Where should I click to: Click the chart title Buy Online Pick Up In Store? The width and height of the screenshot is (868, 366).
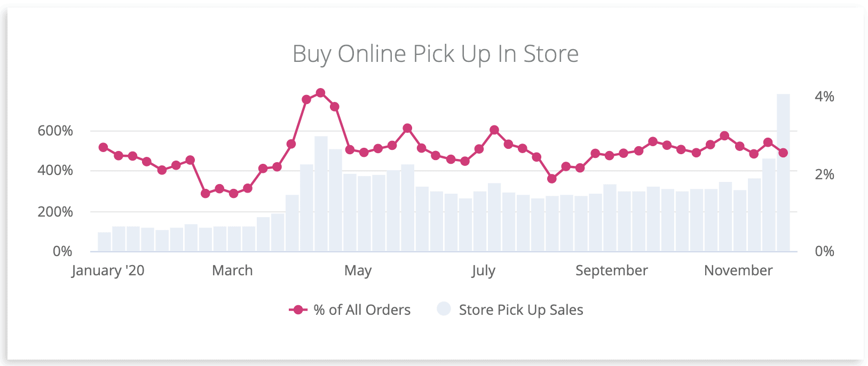click(x=436, y=54)
